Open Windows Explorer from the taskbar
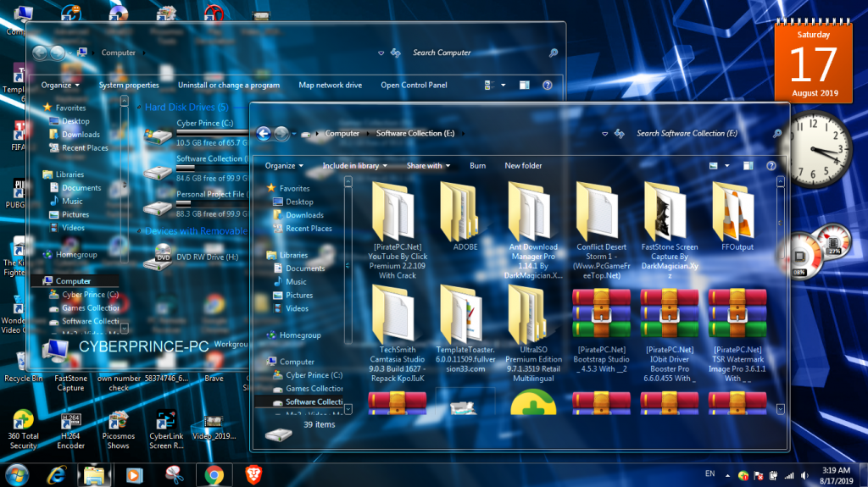Screen dimensions: 868x487 pyautogui.click(x=94, y=475)
